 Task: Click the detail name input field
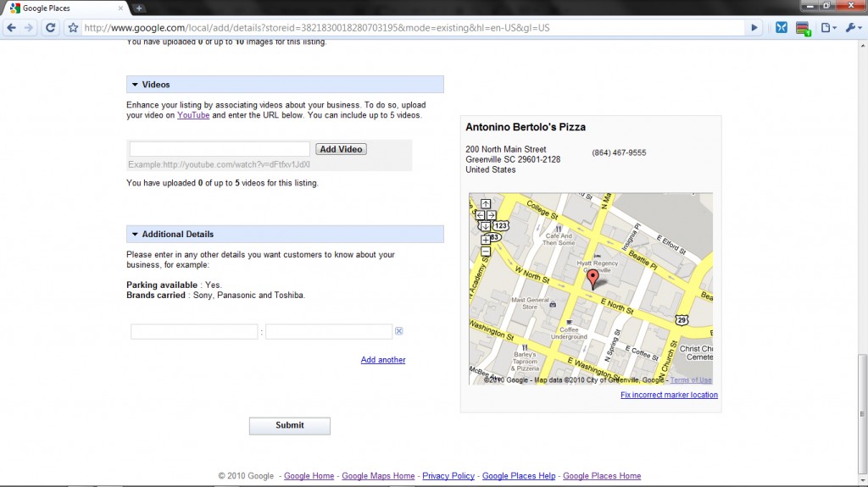point(194,331)
